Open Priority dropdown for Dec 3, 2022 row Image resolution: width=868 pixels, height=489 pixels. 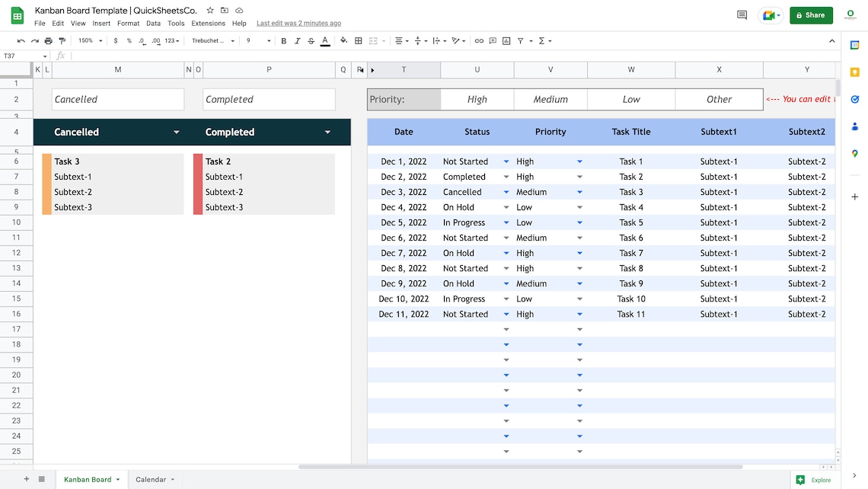(579, 192)
